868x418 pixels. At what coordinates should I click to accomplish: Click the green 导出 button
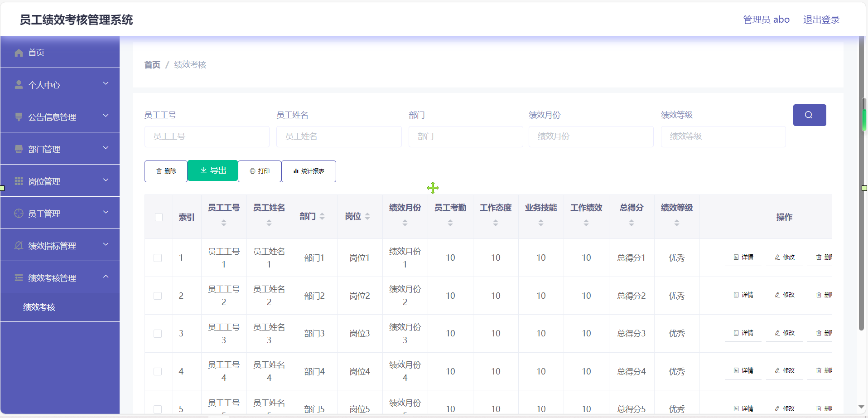[213, 170]
